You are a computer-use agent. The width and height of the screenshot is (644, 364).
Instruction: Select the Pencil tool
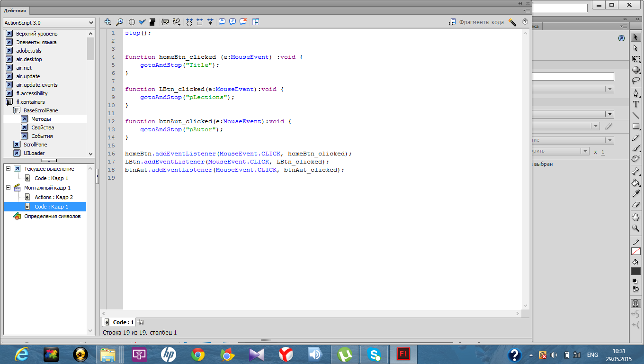636,137
